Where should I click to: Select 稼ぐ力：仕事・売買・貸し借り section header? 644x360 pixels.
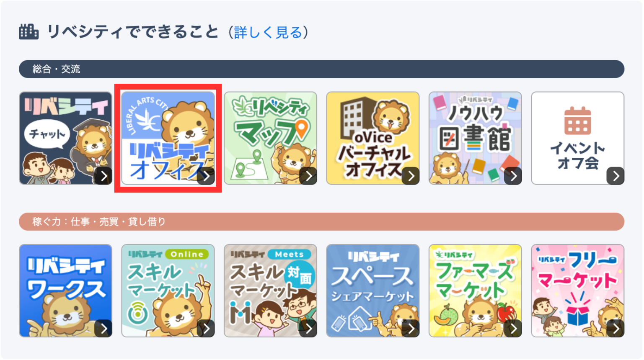coord(322,221)
